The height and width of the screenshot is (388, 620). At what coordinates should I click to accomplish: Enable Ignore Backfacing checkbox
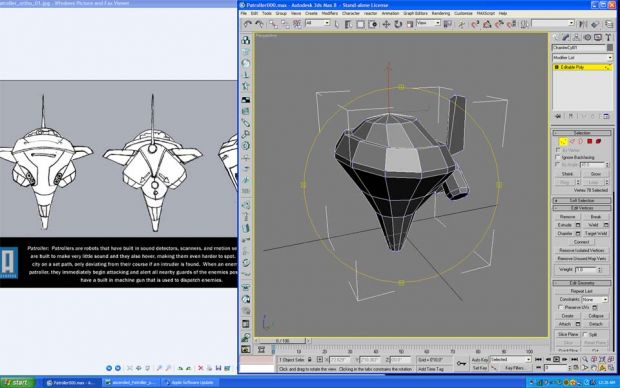click(x=558, y=157)
